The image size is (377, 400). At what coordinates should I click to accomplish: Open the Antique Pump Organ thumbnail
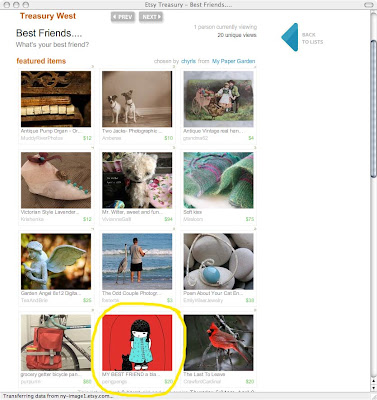pyautogui.click(x=56, y=99)
